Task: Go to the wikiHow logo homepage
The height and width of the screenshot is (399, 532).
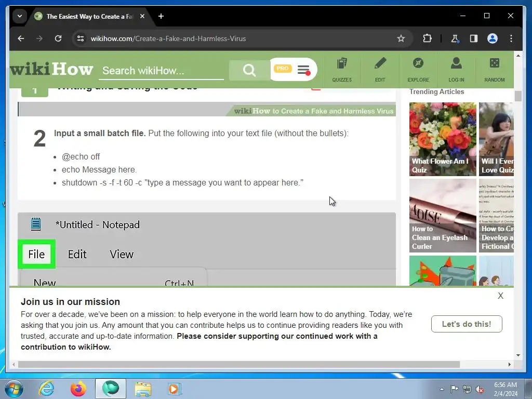Action: (51, 69)
